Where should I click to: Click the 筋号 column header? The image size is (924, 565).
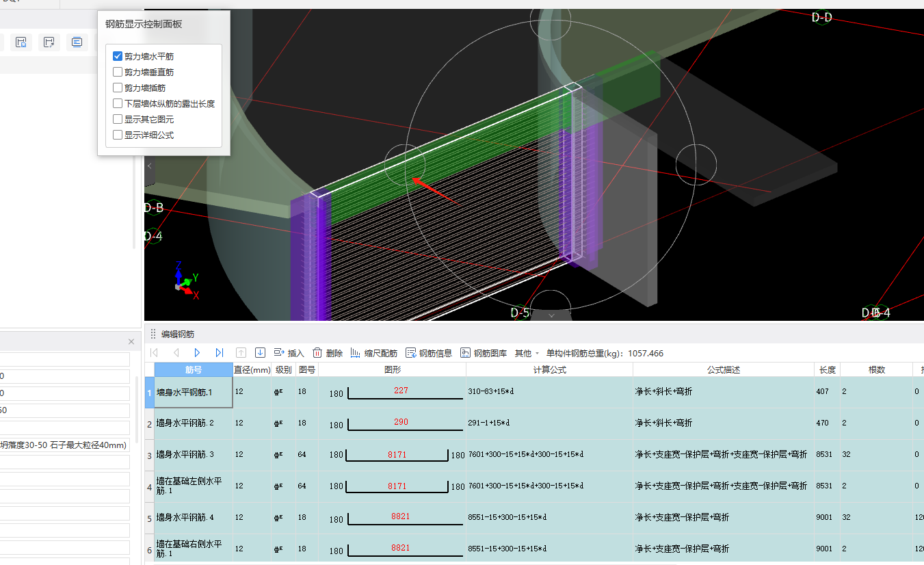[x=194, y=369]
